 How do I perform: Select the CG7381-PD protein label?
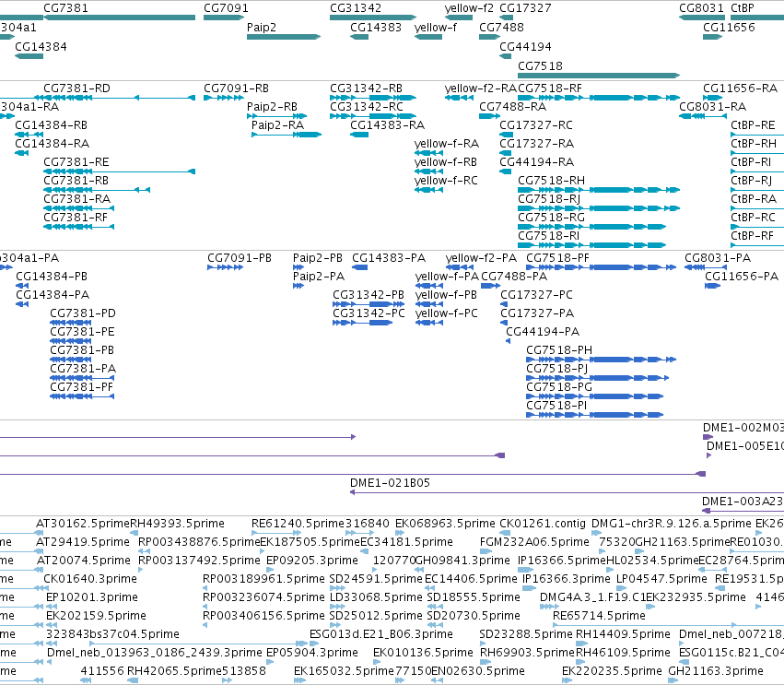point(83,313)
